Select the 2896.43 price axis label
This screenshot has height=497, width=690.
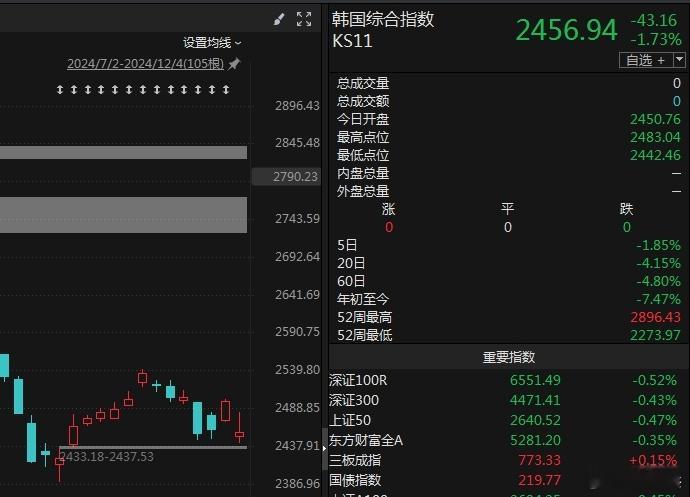pos(297,106)
